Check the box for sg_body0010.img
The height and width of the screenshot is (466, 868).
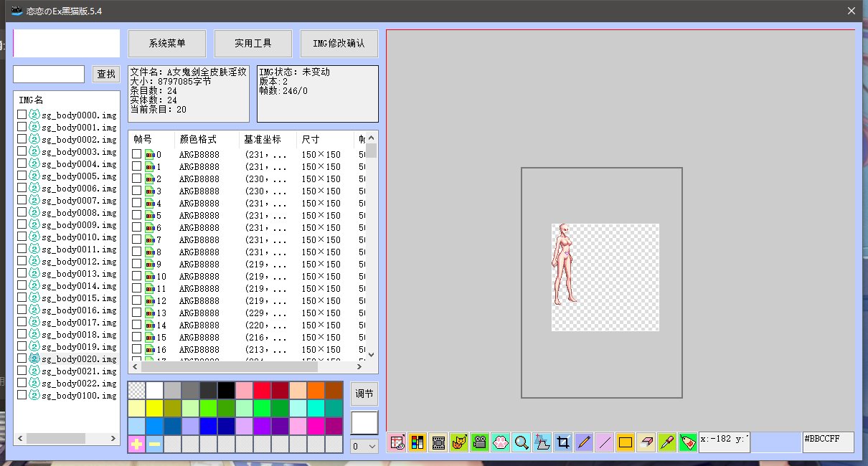point(22,237)
